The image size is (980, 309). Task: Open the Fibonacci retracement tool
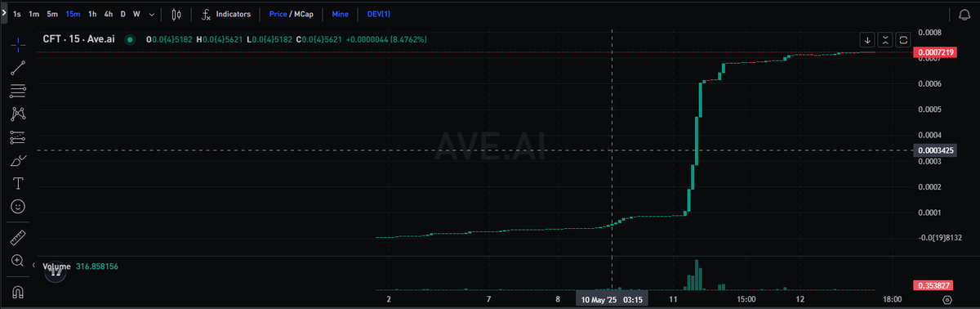(18, 91)
